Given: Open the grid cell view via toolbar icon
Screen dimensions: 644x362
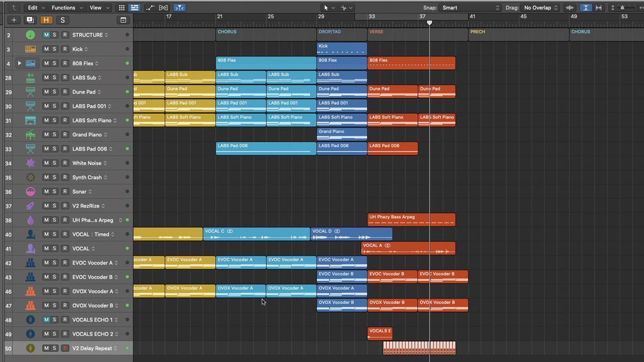Looking at the screenshot, I should (x=121, y=8).
